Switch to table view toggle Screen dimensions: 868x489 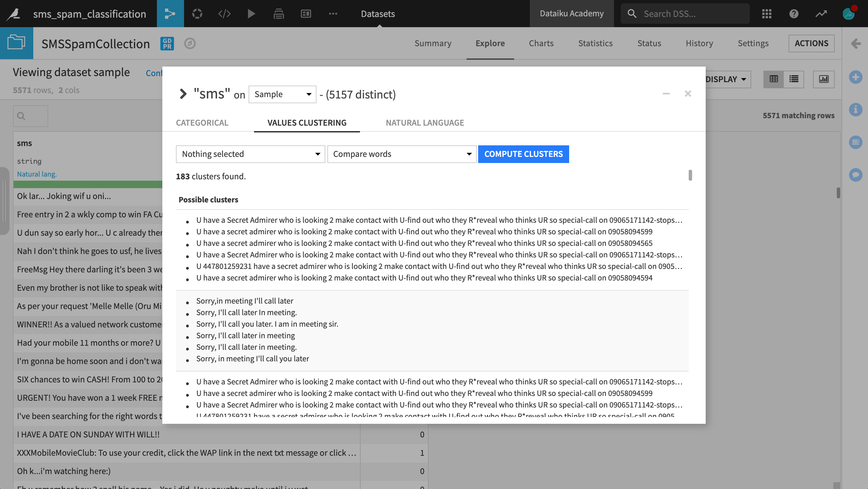[x=774, y=79]
